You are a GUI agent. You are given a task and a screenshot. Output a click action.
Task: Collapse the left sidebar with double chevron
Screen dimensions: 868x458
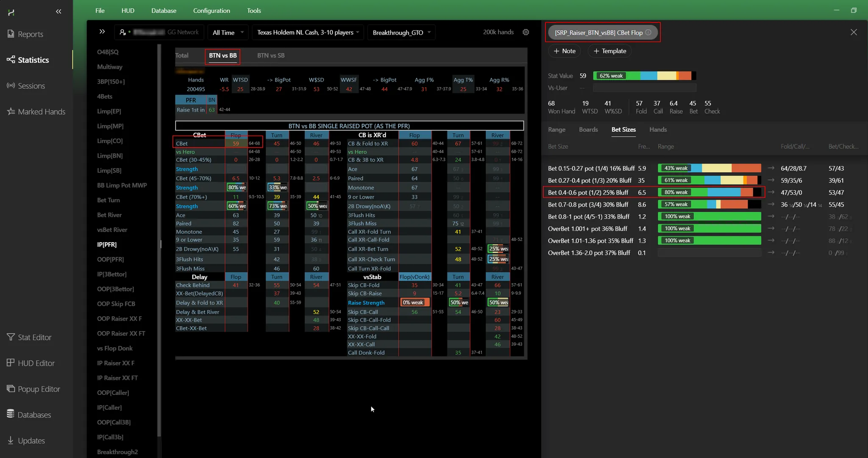click(x=58, y=11)
